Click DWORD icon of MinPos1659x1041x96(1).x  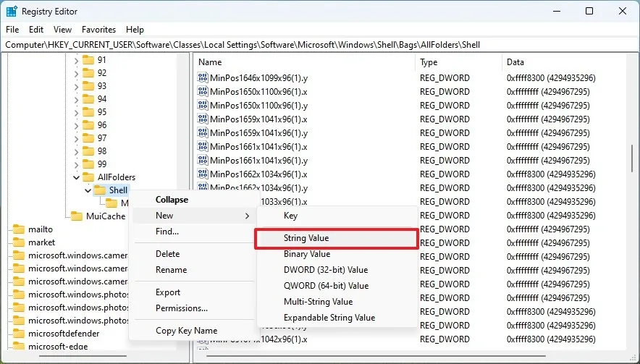click(203, 119)
